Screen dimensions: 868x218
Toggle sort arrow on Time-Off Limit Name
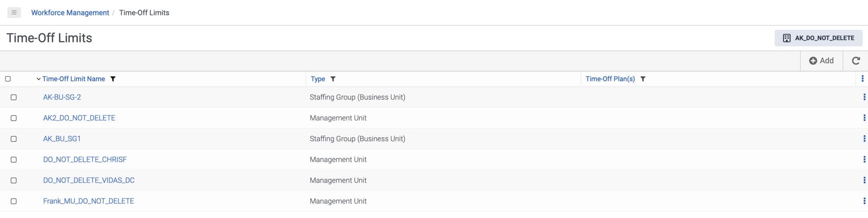(x=38, y=79)
